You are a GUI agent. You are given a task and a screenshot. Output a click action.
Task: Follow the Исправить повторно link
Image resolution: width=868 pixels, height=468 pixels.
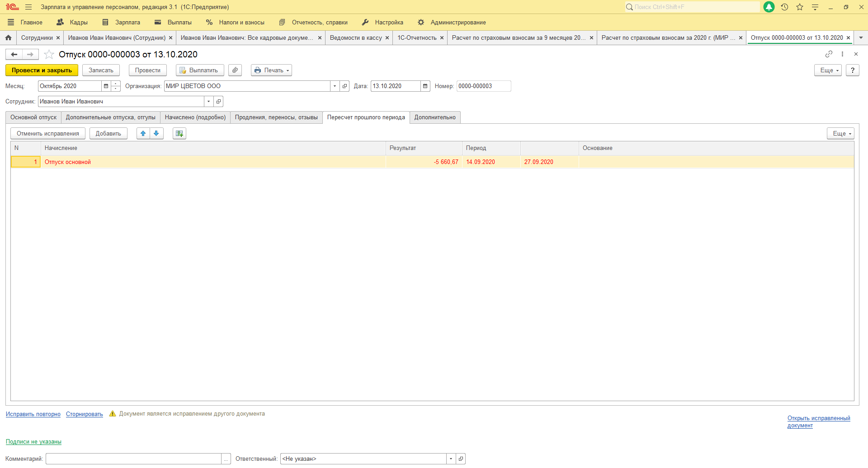[x=33, y=414]
